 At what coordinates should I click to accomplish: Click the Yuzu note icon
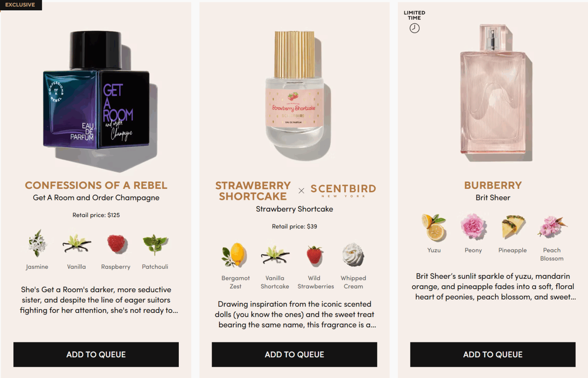pyautogui.click(x=434, y=227)
